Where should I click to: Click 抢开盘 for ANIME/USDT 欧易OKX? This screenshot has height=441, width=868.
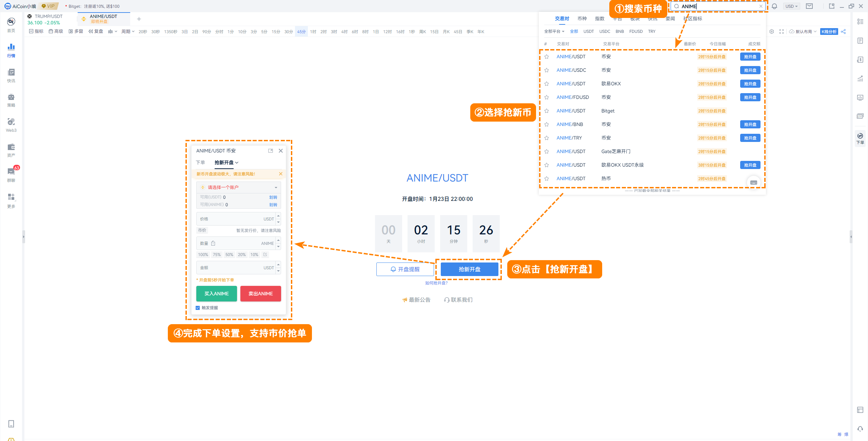pyautogui.click(x=750, y=84)
